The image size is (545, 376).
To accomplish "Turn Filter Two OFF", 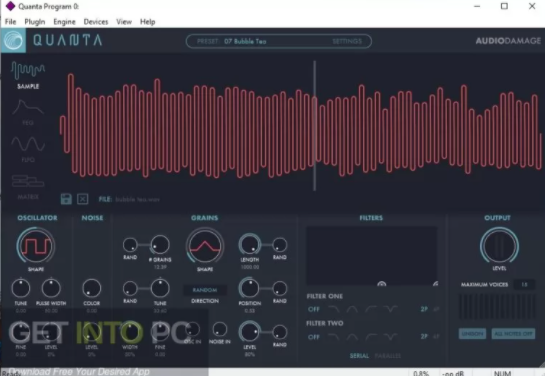I will (x=314, y=337).
